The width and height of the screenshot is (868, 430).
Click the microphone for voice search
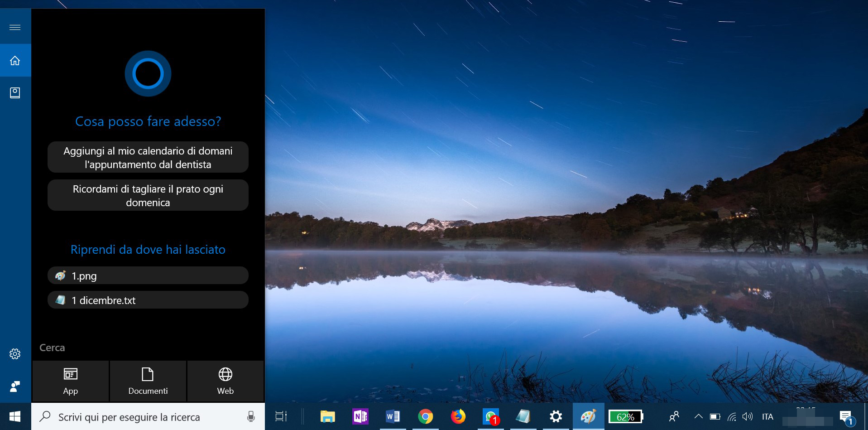click(250, 416)
